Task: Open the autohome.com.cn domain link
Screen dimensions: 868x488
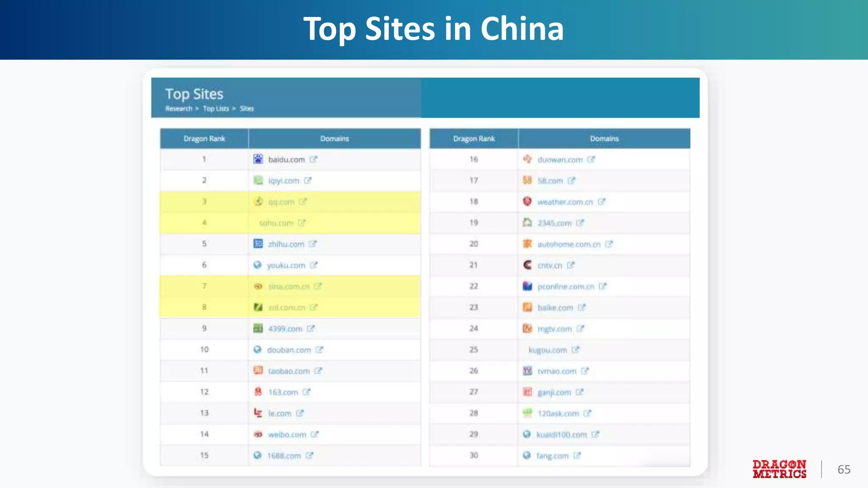Action: click(x=569, y=244)
